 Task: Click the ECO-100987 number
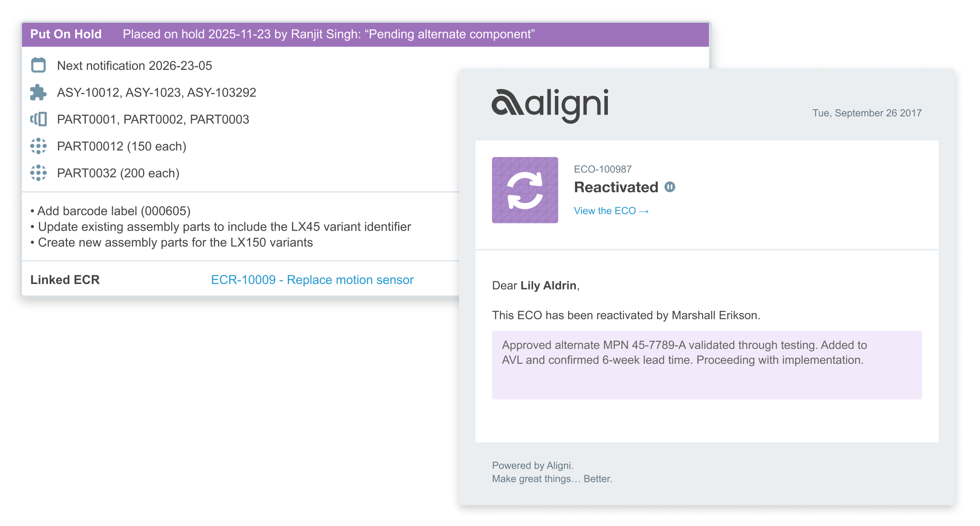602,169
